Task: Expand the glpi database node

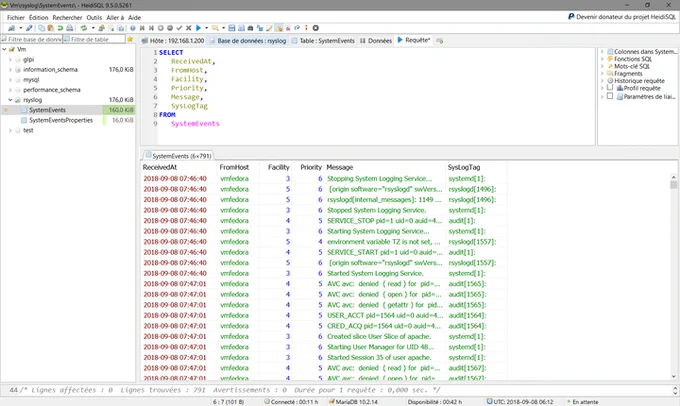Action: (10, 59)
